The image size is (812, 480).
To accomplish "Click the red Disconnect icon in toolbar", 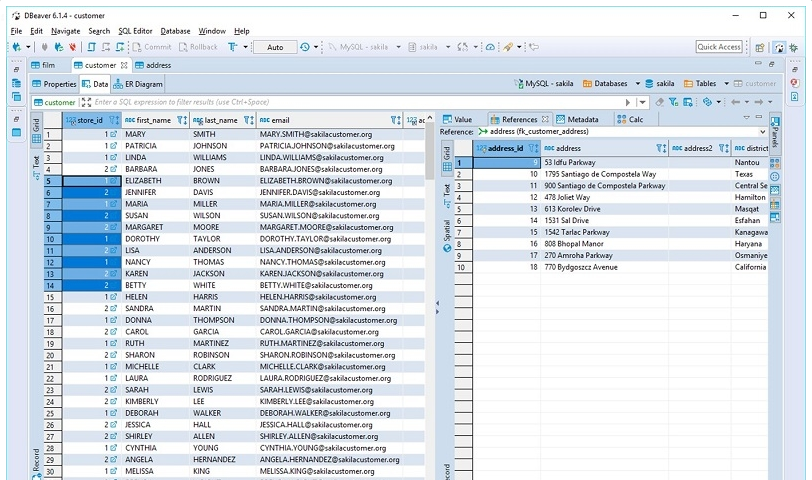I will [x=72, y=47].
